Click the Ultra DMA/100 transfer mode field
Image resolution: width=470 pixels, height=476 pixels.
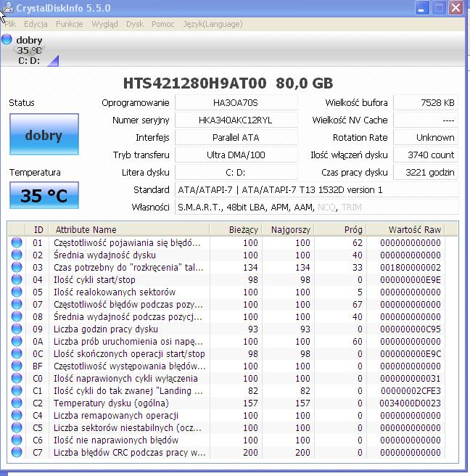pyautogui.click(x=236, y=155)
